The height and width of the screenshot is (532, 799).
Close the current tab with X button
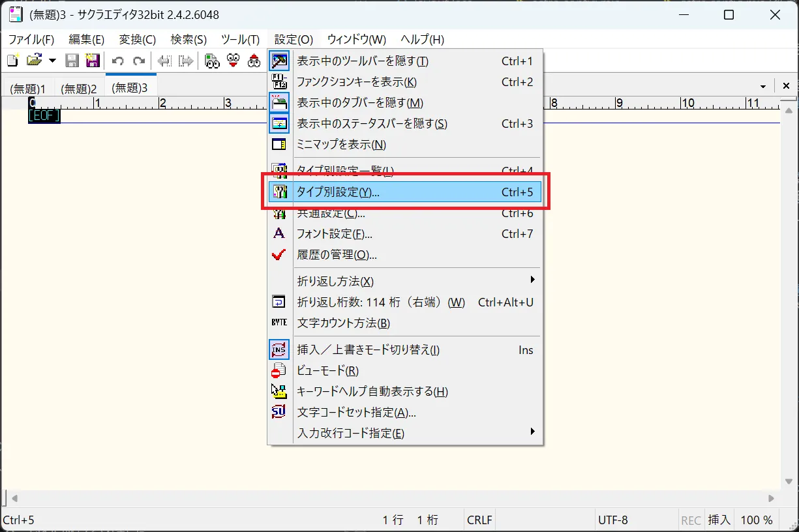[x=786, y=86]
